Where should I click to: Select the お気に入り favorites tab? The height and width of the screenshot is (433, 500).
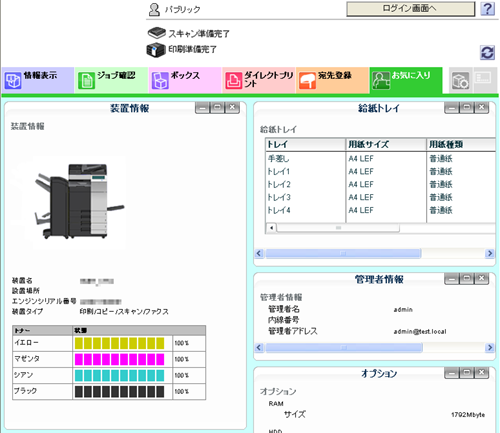[x=406, y=80]
